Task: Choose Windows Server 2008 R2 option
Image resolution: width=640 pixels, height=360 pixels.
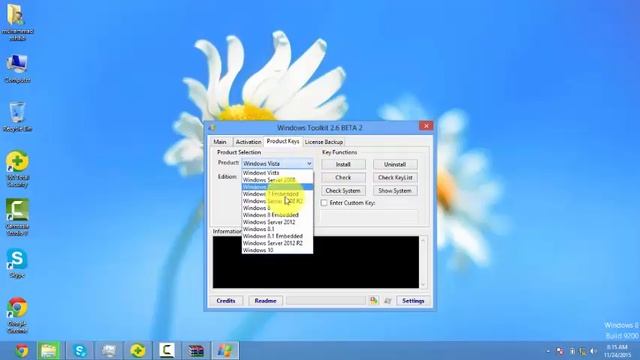Action: [277, 201]
